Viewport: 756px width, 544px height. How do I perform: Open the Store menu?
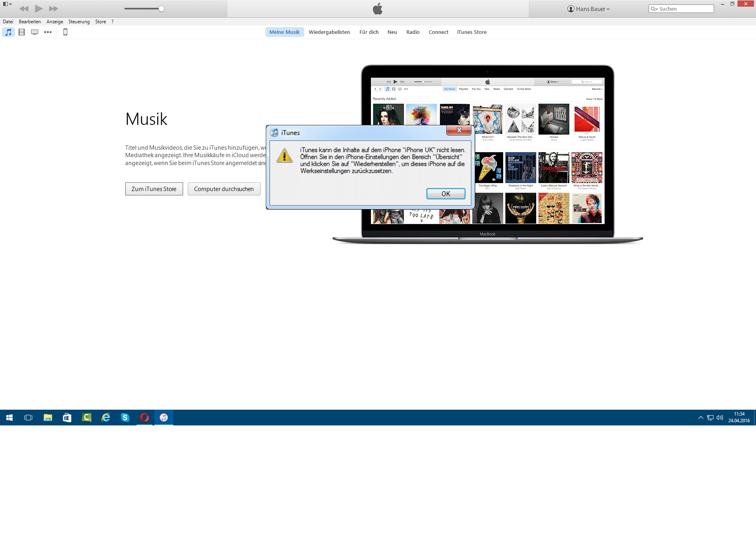[100, 22]
